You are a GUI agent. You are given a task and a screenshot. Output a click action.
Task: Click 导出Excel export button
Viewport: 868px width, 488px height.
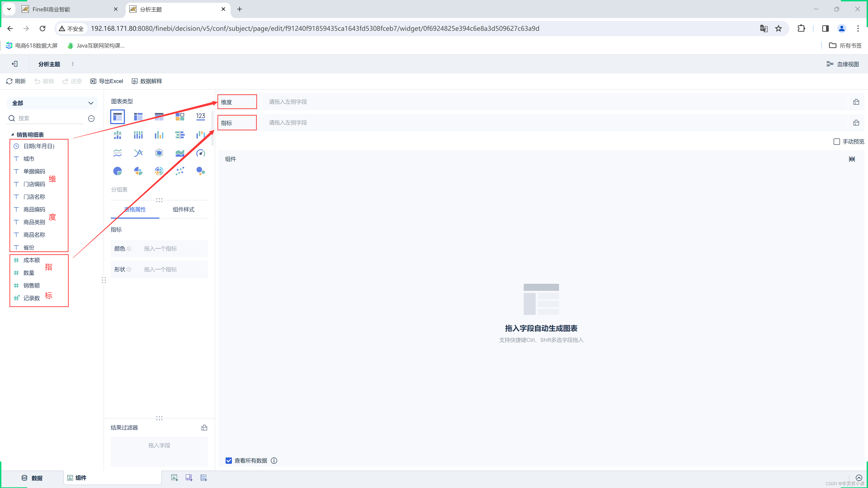[x=107, y=81]
